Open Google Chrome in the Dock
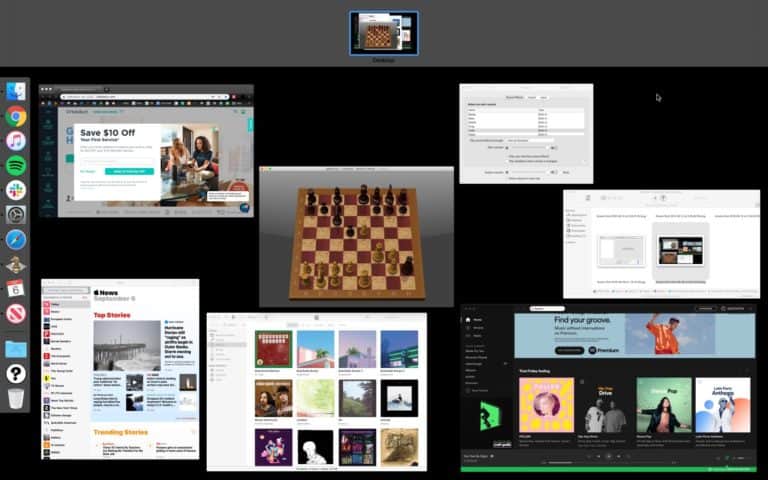Image resolution: width=768 pixels, height=480 pixels. point(16,117)
